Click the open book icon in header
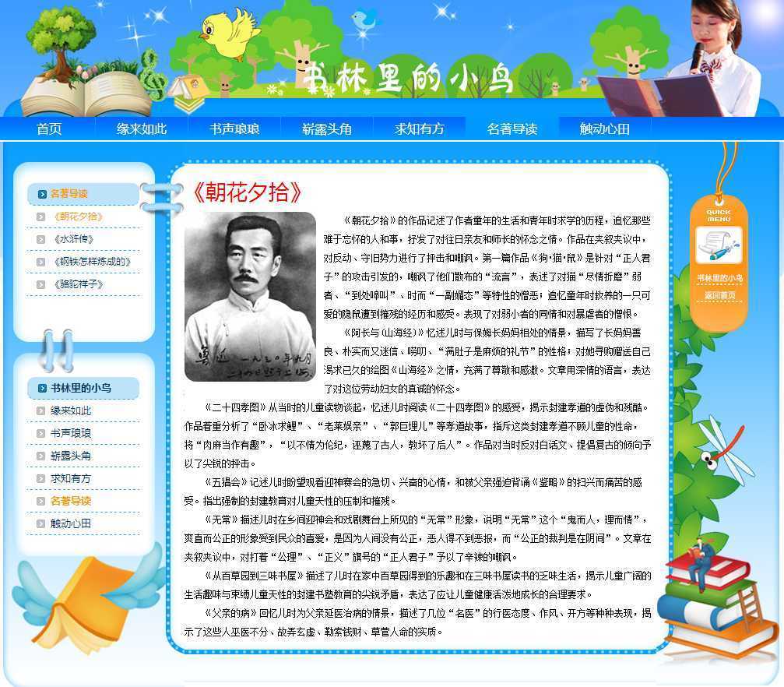This screenshot has height=687, width=784. tap(86, 93)
